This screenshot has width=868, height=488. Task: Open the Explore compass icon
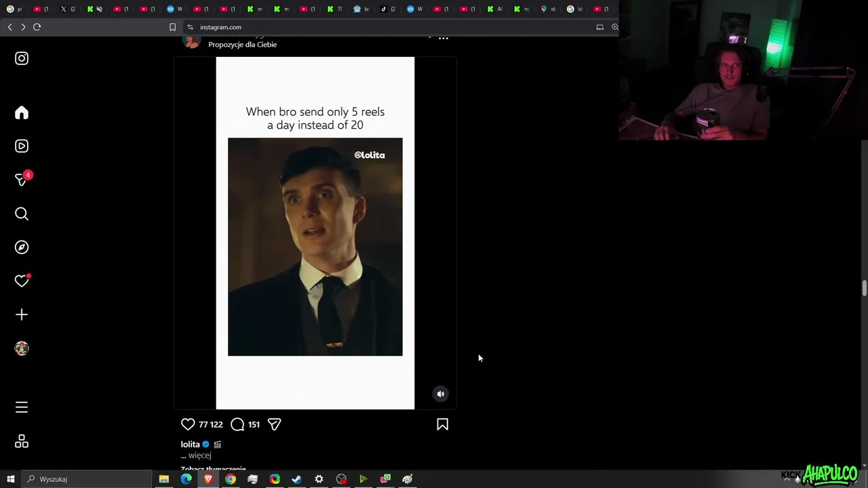pyautogui.click(x=22, y=247)
